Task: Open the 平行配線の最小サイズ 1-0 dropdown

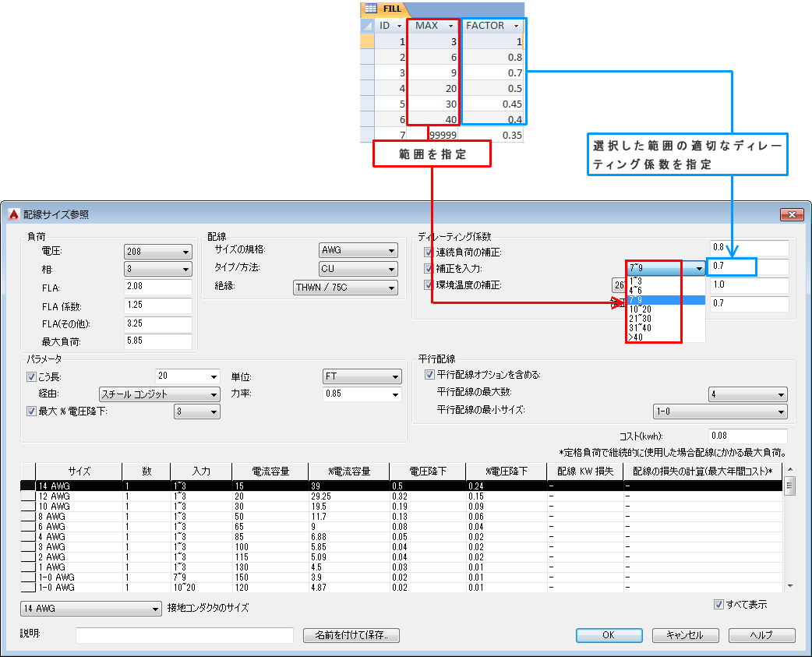Action: pyautogui.click(x=720, y=412)
